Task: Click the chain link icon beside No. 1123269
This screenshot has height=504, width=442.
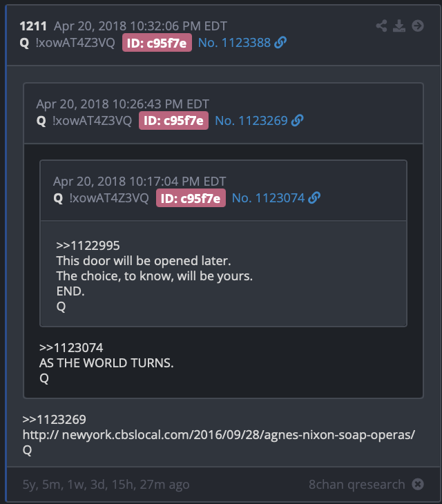Action: 297,120
